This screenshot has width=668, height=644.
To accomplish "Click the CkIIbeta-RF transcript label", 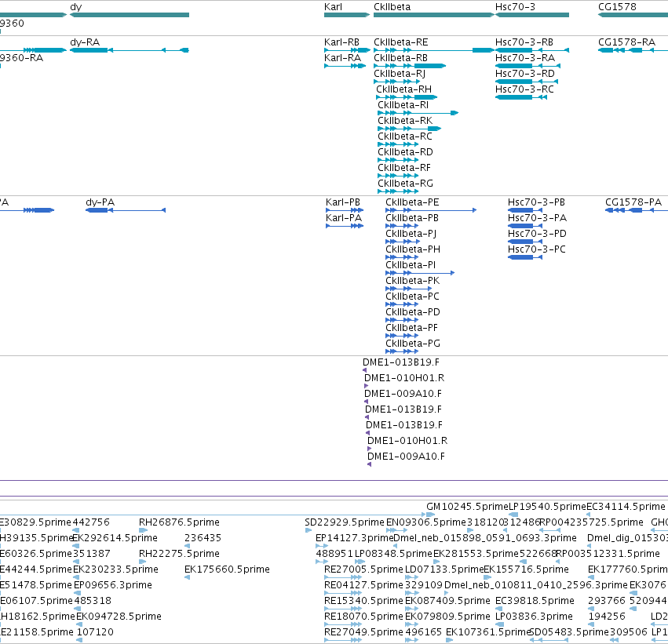I will pos(404,168).
